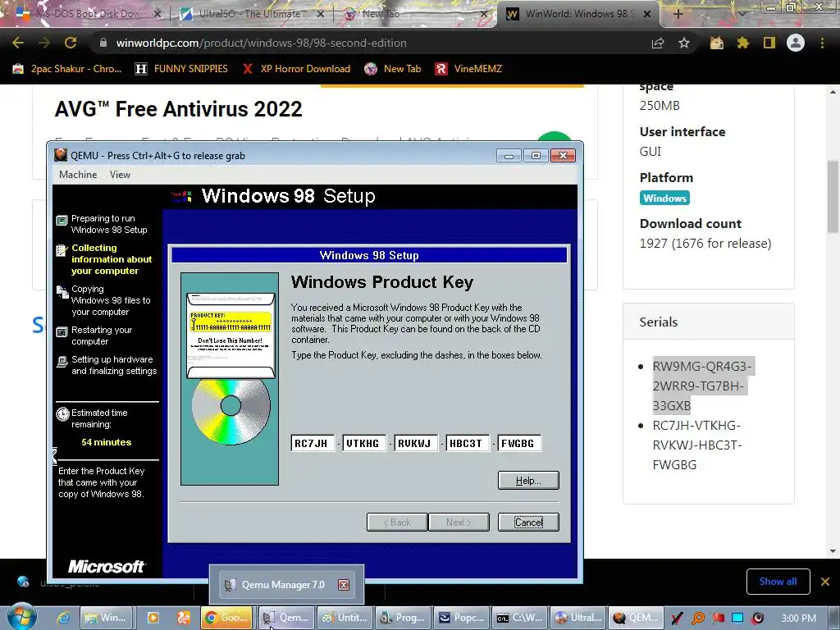The width and height of the screenshot is (840, 630).
Task: Close the Qemu Manager 7.0 thumbnail preview
Action: coord(344,584)
